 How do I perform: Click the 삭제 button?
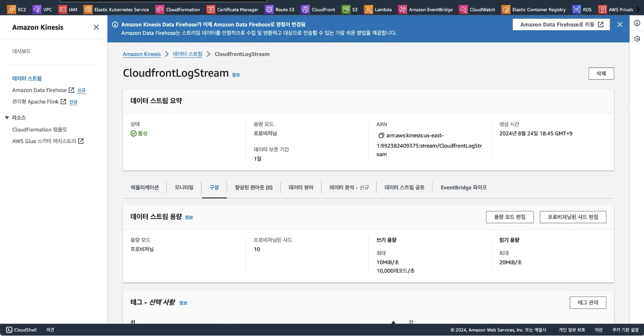(x=601, y=73)
